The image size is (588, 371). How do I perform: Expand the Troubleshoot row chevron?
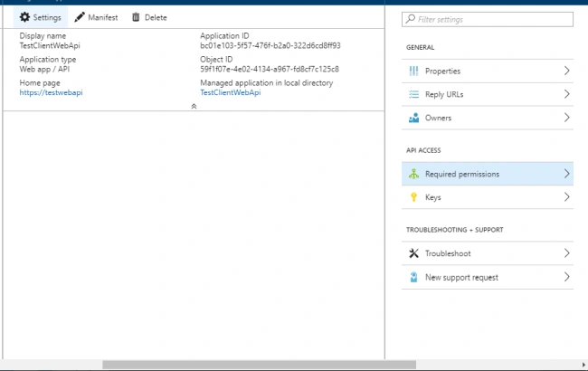click(566, 252)
